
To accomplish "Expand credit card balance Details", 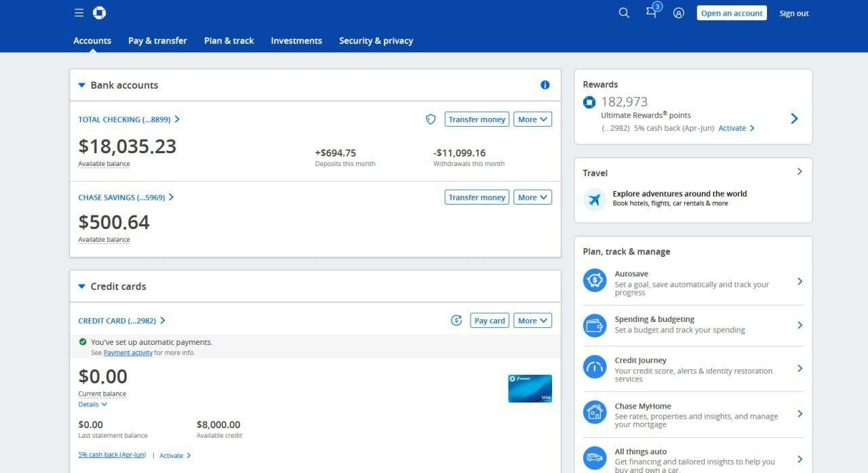I will pyautogui.click(x=92, y=405).
